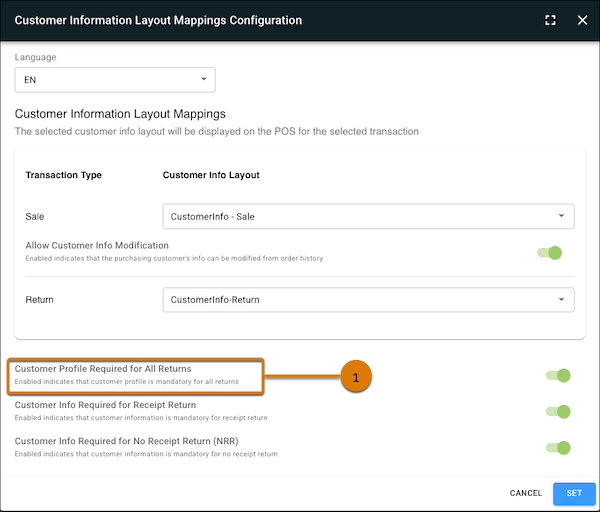600x512 pixels.
Task: Click 'modified from order history' description text
Action: tap(174, 258)
